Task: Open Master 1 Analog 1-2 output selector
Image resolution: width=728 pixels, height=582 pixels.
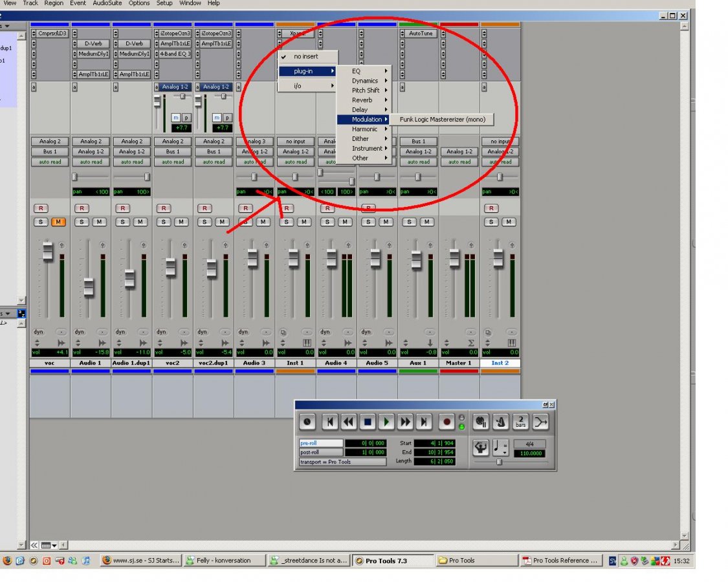Action: (459, 151)
